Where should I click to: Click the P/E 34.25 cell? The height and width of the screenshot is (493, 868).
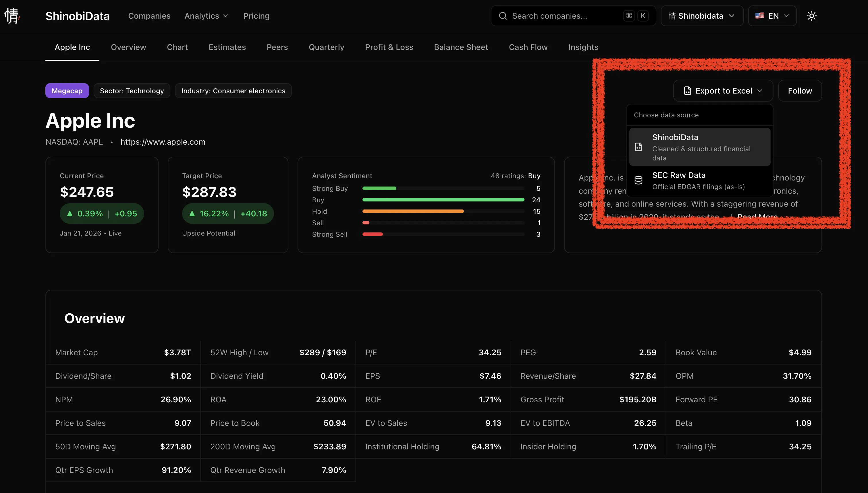(x=433, y=352)
